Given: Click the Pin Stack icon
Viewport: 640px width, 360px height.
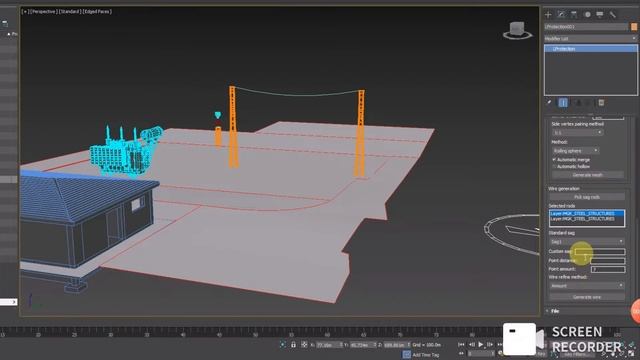Looking at the screenshot, I should tap(549, 102).
